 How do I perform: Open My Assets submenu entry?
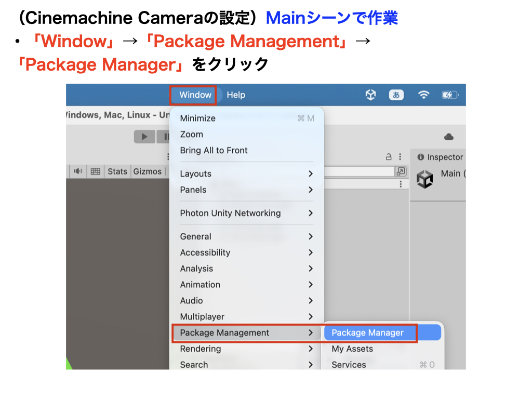(382, 349)
